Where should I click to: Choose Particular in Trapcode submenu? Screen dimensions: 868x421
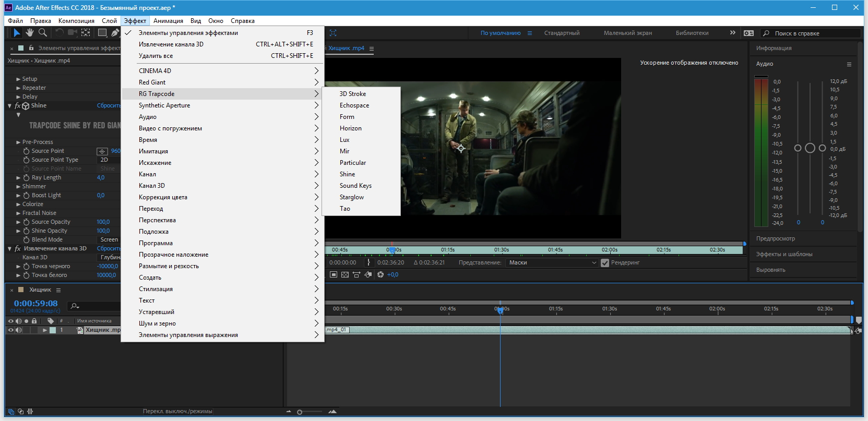pos(361,163)
